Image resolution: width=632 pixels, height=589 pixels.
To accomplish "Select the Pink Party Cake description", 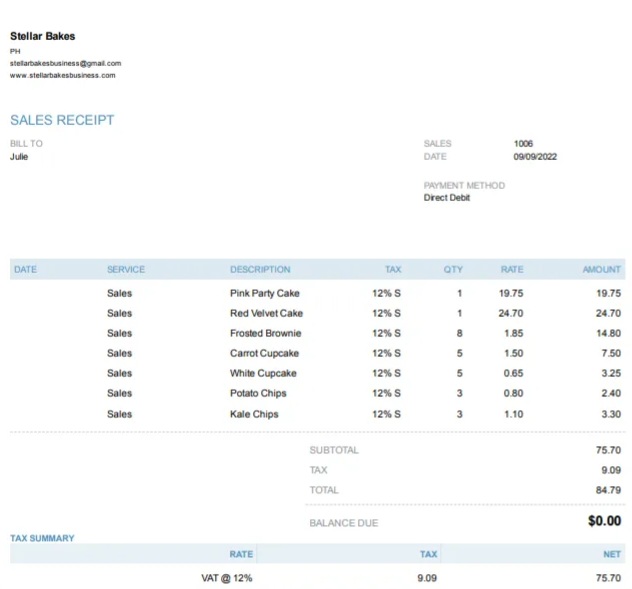I will [265, 293].
